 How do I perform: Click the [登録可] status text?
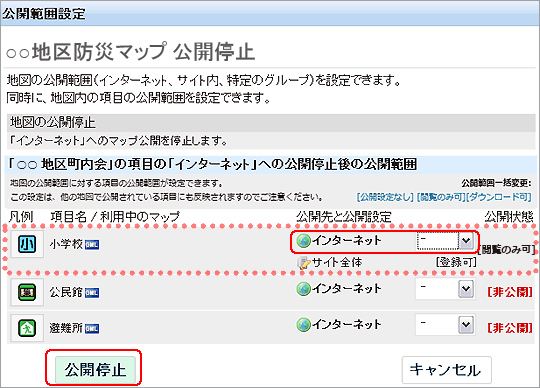(x=456, y=263)
